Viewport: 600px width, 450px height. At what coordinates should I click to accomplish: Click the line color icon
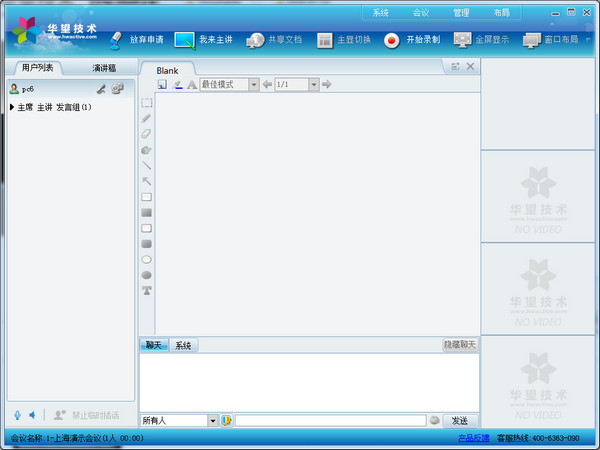click(x=178, y=84)
